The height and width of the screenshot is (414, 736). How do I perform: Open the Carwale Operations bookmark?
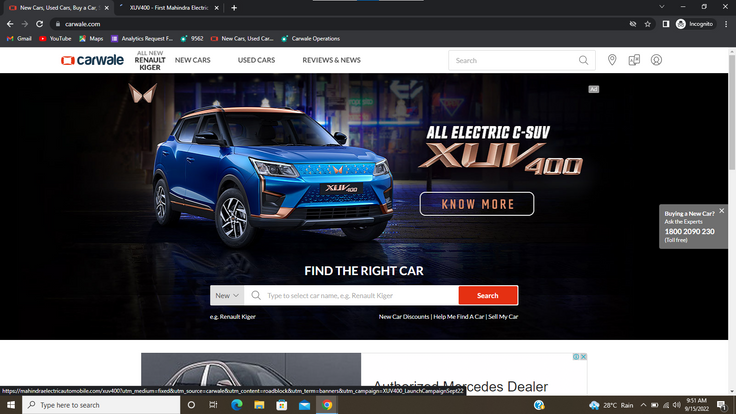(310, 38)
